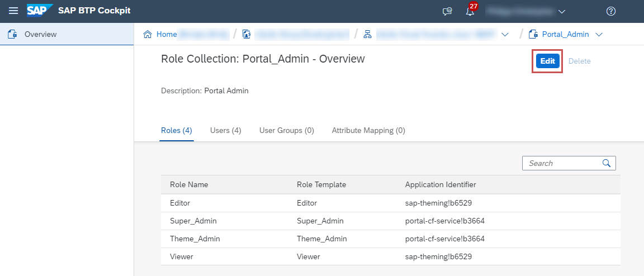Expand the subaccount breadcrumb dropdown arrow

tap(505, 35)
